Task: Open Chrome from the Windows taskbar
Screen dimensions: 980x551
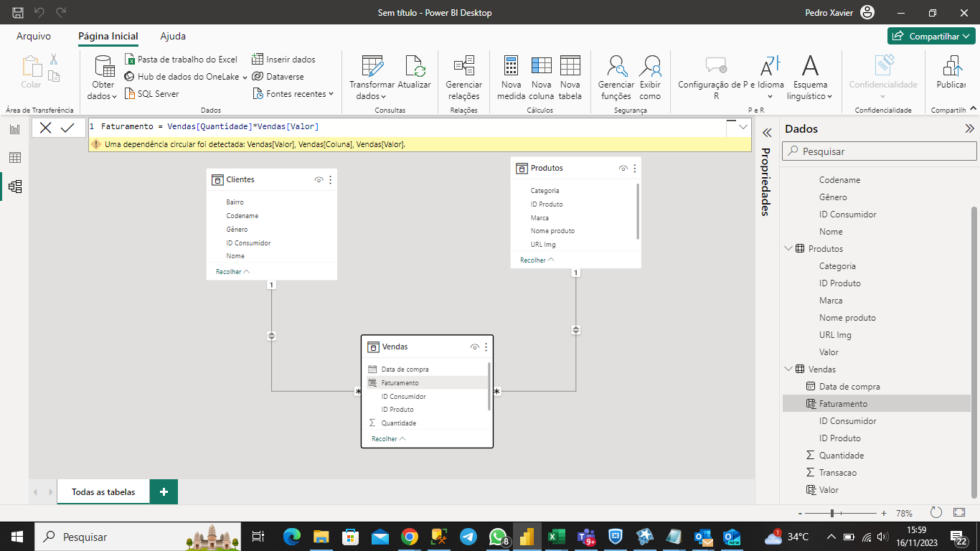Action: [410, 537]
